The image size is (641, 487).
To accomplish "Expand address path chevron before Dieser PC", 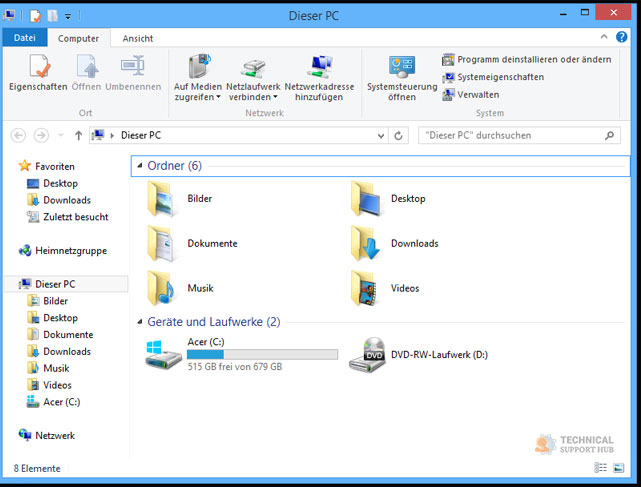I will pyautogui.click(x=112, y=136).
